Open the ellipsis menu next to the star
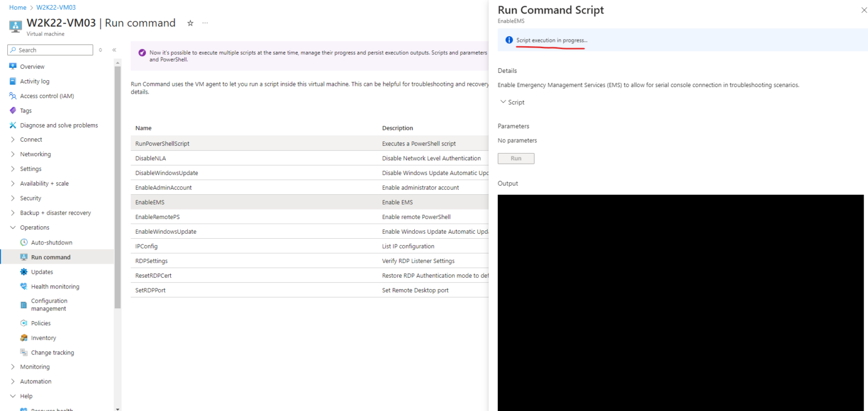The image size is (868, 411). pos(205,23)
